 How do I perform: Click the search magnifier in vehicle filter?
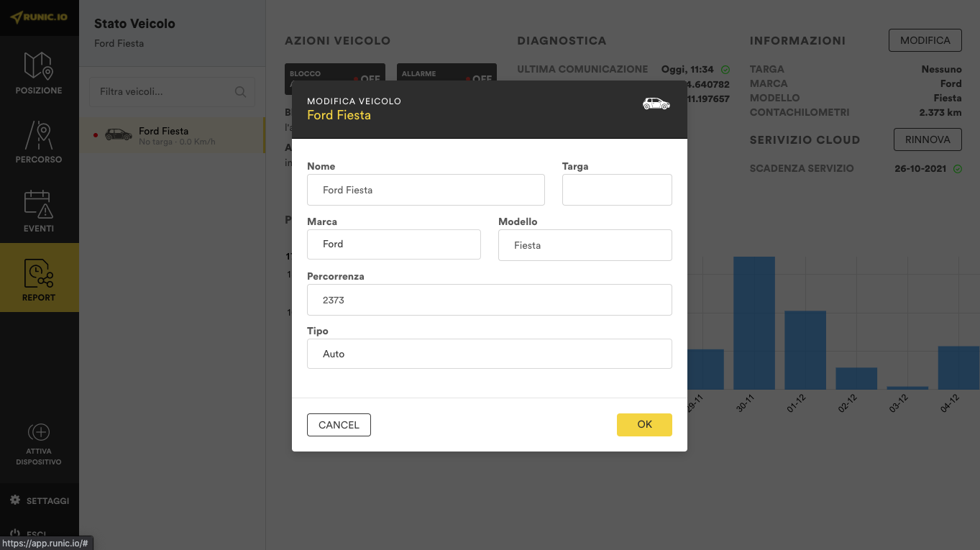coord(241,92)
